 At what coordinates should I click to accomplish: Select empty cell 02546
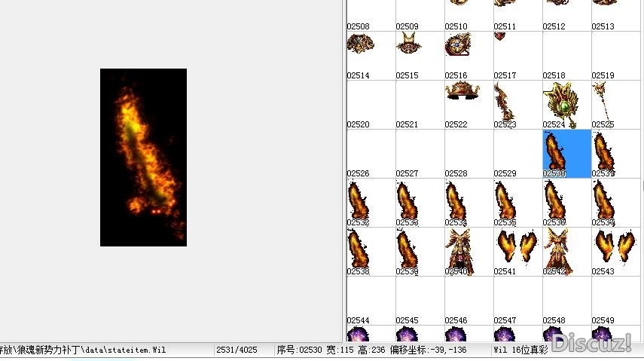coord(469,301)
